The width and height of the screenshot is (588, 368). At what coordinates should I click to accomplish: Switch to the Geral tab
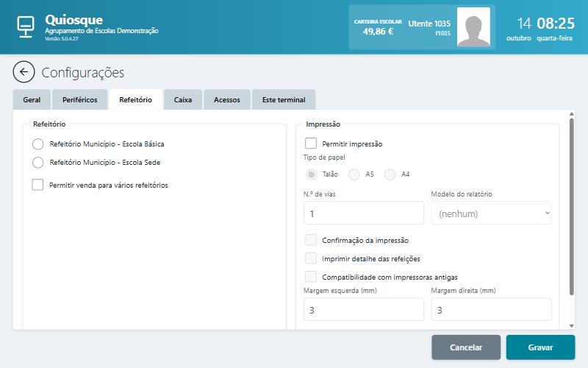[32, 99]
